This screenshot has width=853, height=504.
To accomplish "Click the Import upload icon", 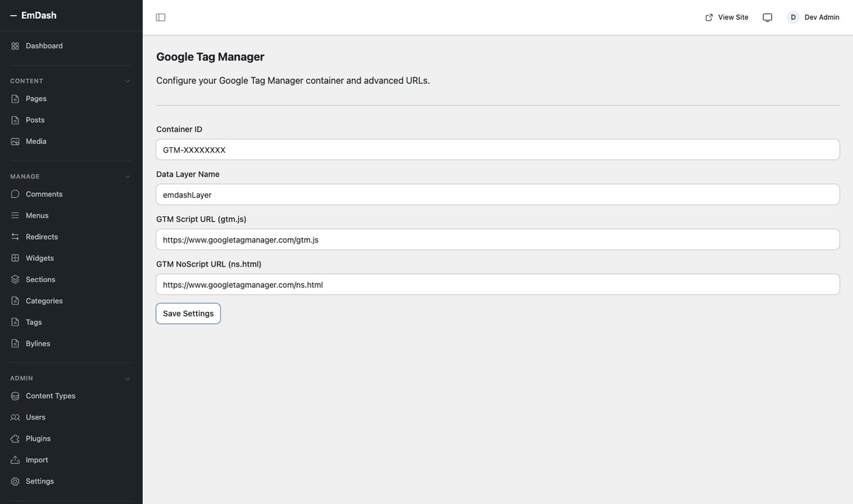I will [x=15, y=460].
